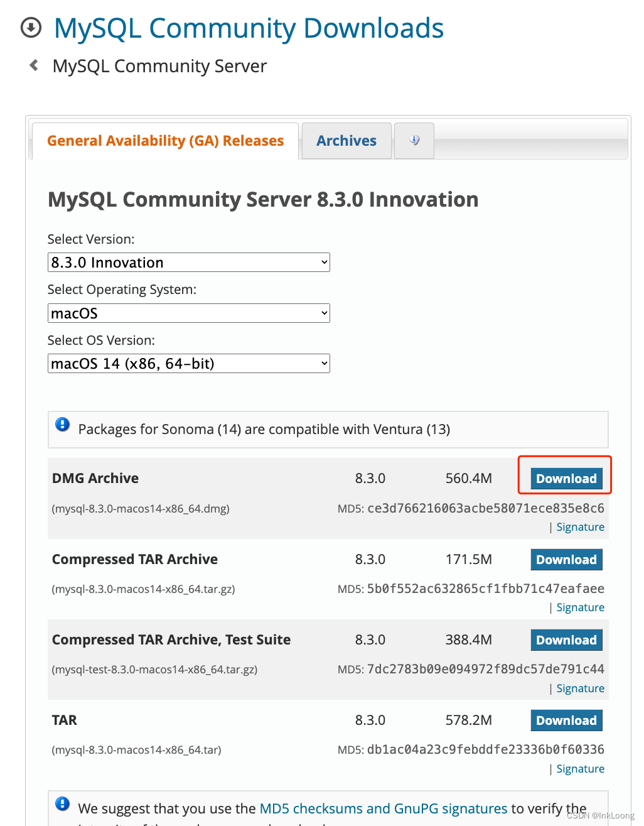Open Signature link for DMG Archive
This screenshot has width=644, height=826.
(x=581, y=527)
